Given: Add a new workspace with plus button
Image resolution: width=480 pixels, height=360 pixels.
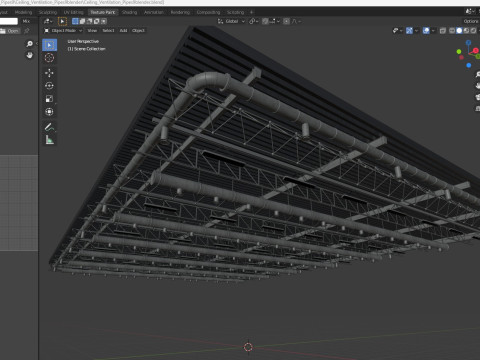Looking at the screenshot, I should pos(252,12).
